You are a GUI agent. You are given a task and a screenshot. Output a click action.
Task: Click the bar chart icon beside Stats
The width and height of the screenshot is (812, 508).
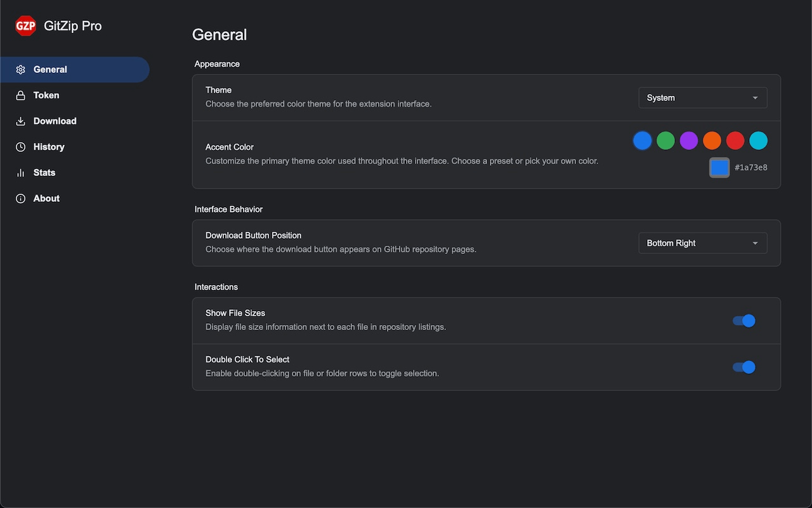click(x=21, y=173)
